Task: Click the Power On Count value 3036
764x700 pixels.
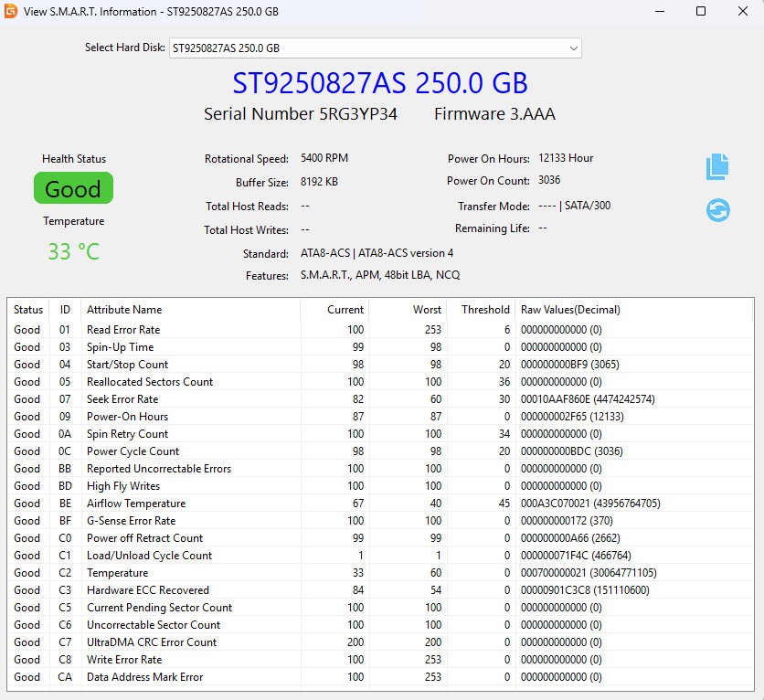Action: pyautogui.click(x=549, y=180)
